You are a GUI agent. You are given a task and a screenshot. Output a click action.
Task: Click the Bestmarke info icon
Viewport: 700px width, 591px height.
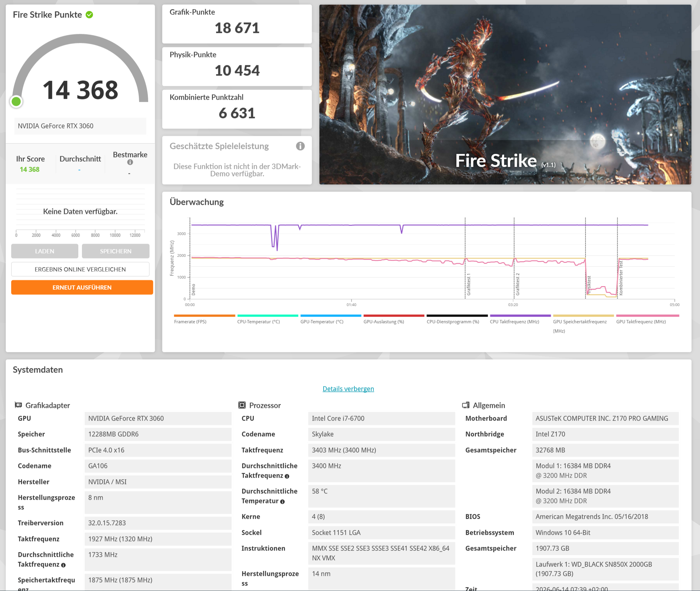point(130,162)
